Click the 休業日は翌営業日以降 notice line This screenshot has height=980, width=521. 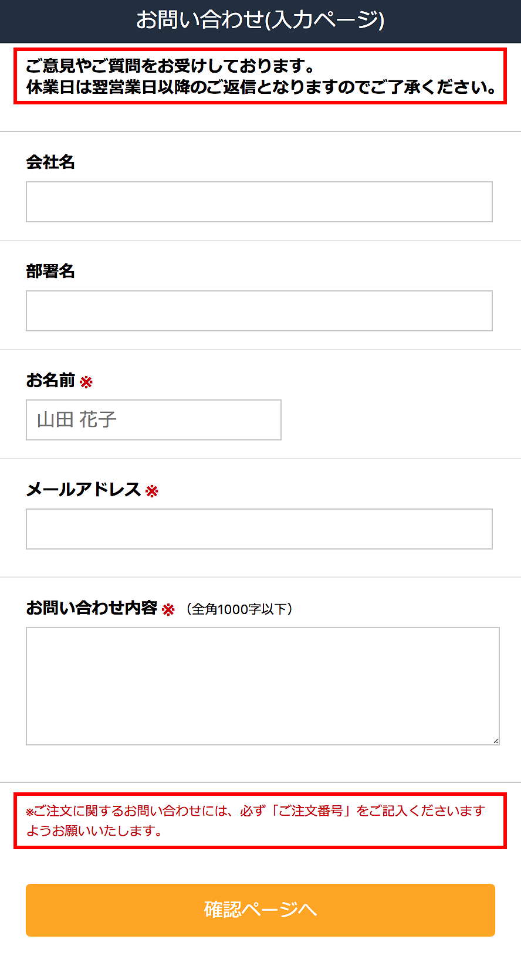click(x=261, y=87)
